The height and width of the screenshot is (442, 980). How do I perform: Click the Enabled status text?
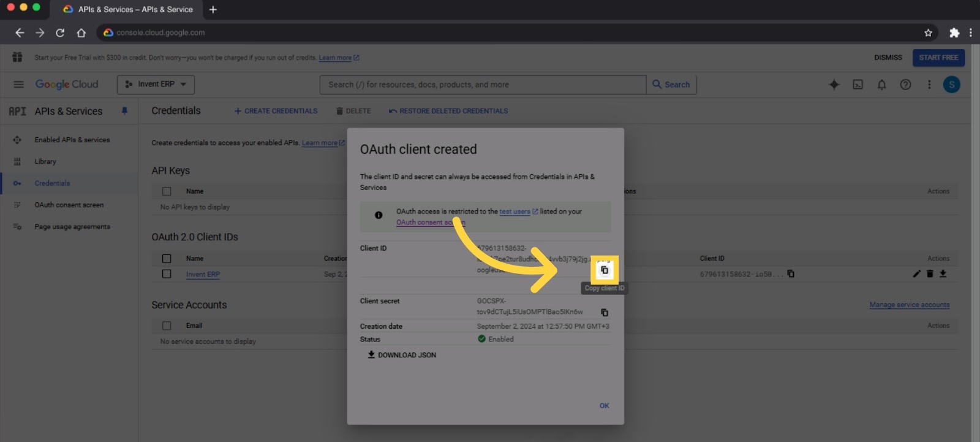[x=501, y=339]
